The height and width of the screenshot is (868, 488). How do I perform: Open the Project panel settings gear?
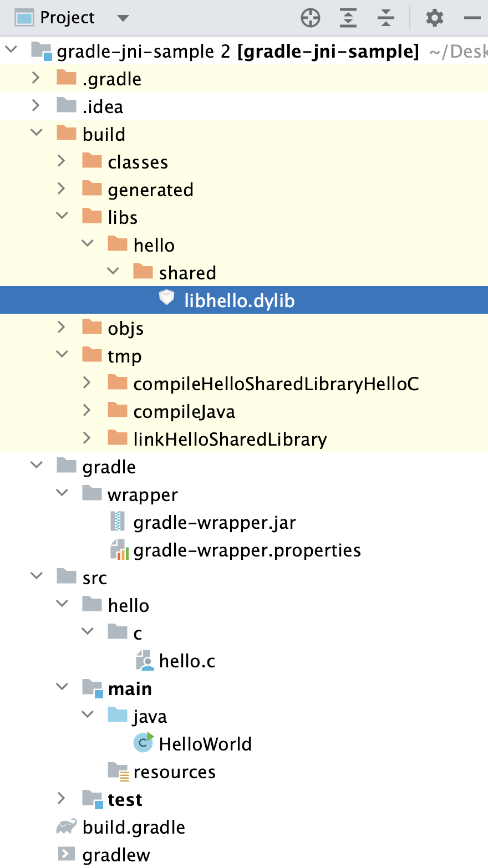(434, 17)
